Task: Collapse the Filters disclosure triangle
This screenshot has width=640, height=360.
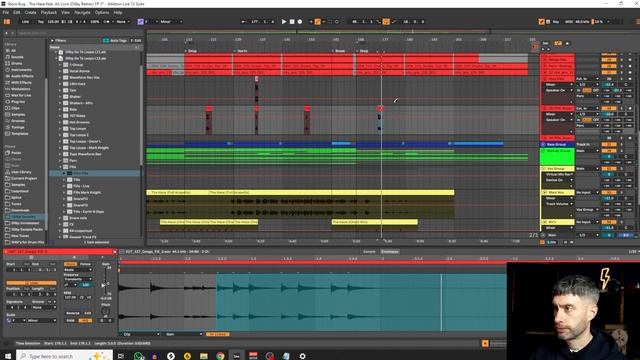Action: point(52,41)
